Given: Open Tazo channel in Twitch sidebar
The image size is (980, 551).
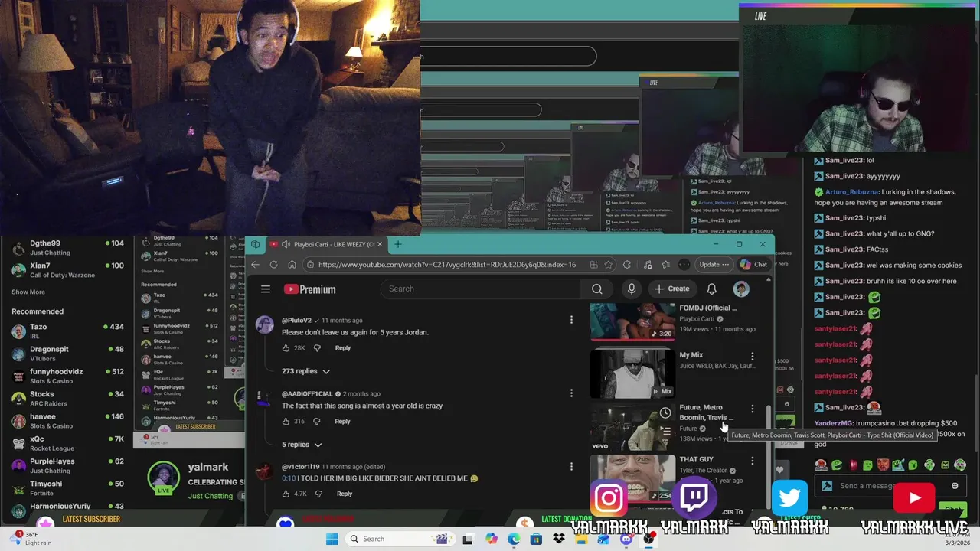Looking at the screenshot, I should click(67, 331).
